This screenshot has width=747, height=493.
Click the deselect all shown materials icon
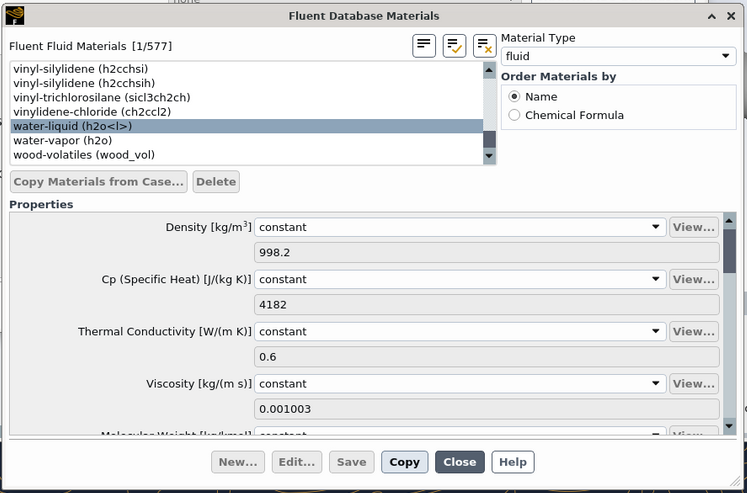click(484, 45)
